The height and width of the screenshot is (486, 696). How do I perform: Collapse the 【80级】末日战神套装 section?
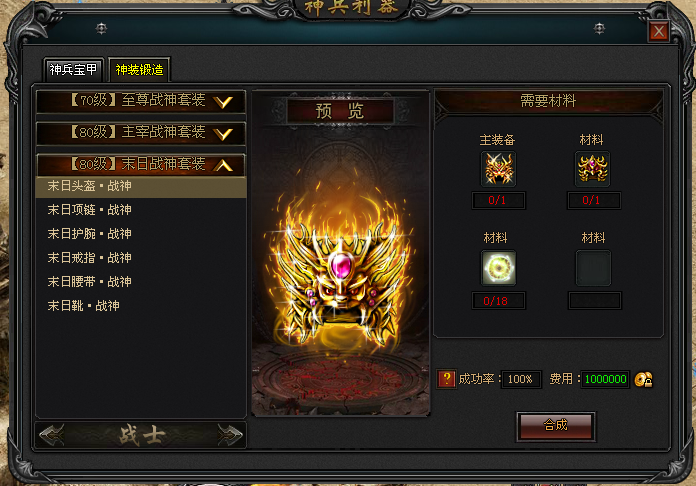pos(140,165)
